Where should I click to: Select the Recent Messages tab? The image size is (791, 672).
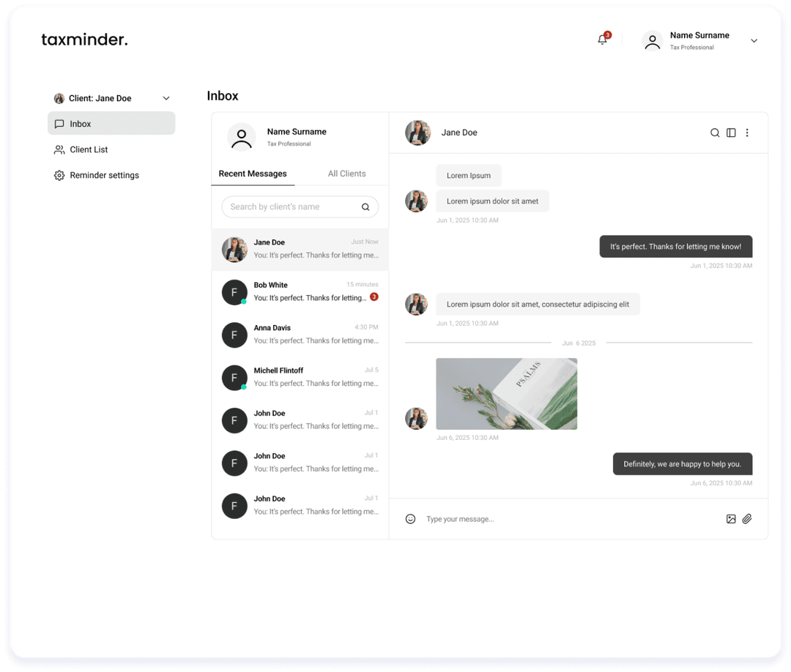click(253, 173)
